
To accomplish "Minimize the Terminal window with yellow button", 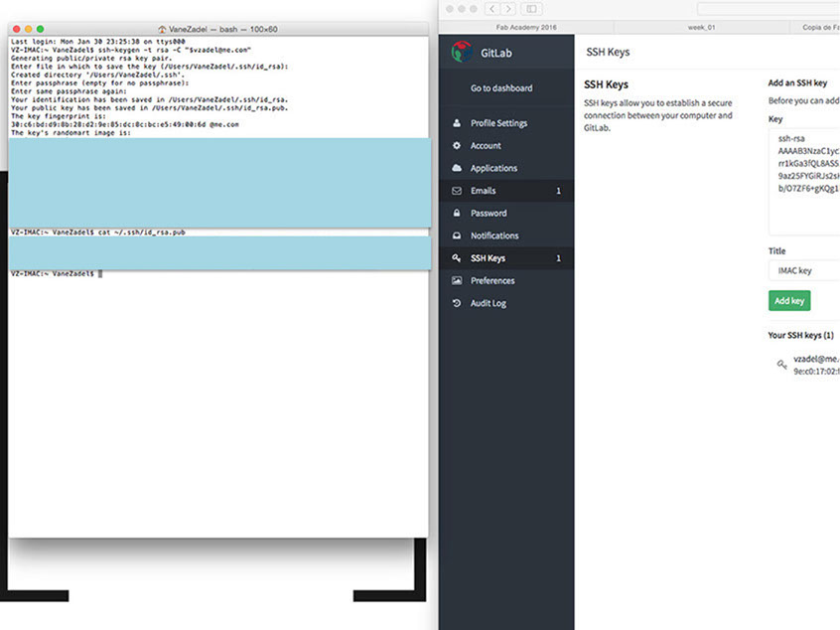I will coord(29,29).
